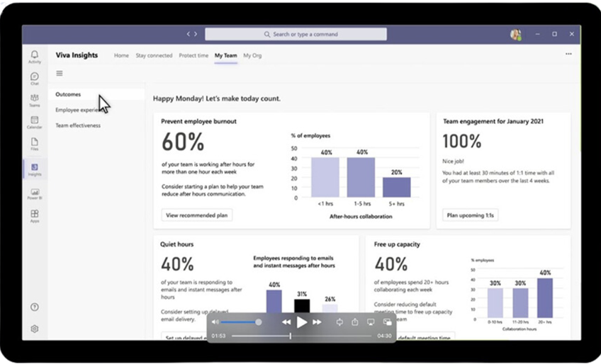Viewport: 601px width, 364px height.
Task: Click the Free up capacity heading
Action: pos(397,244)
